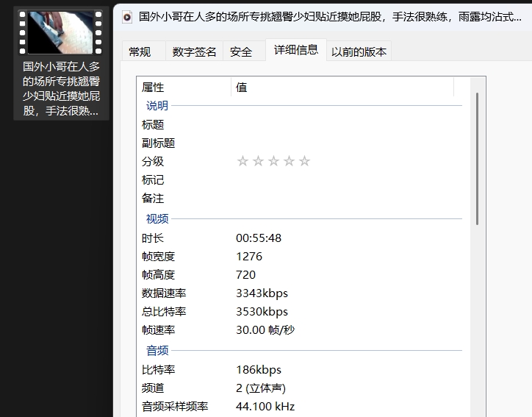The height and width of the screenshot is (417, 532).
Task: Click the 数据速率 property label
Action: pyautogui.click(x=164, y=293)
